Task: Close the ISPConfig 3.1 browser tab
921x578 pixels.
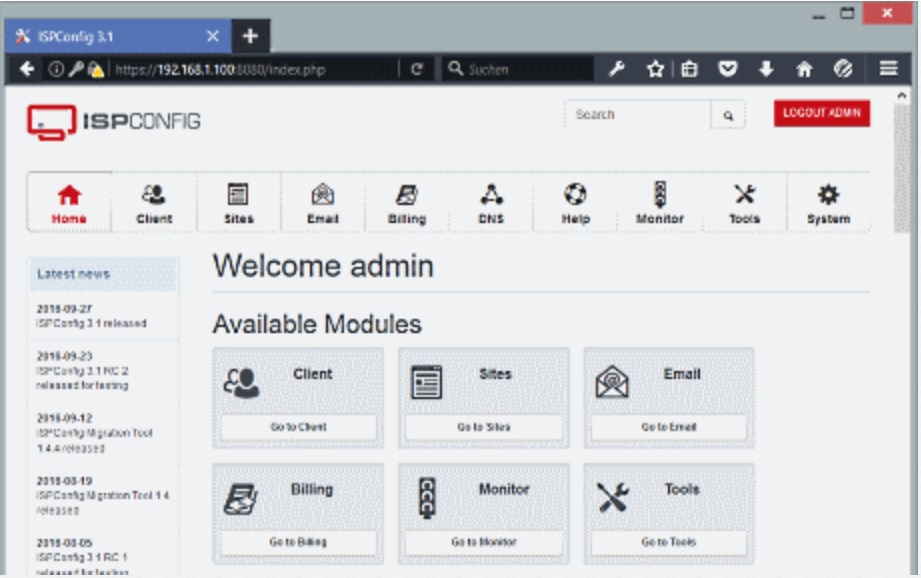Action: coord(213,36)
